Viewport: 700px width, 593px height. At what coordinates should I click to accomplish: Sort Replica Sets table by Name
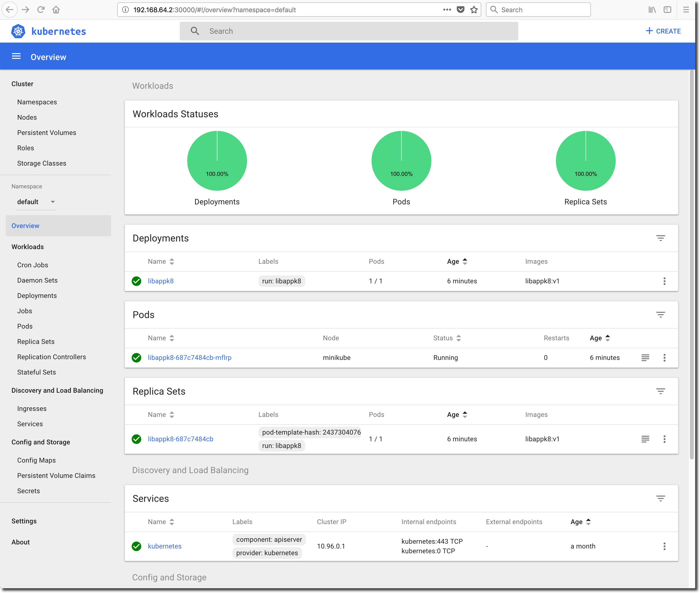[x=161, y=414]
